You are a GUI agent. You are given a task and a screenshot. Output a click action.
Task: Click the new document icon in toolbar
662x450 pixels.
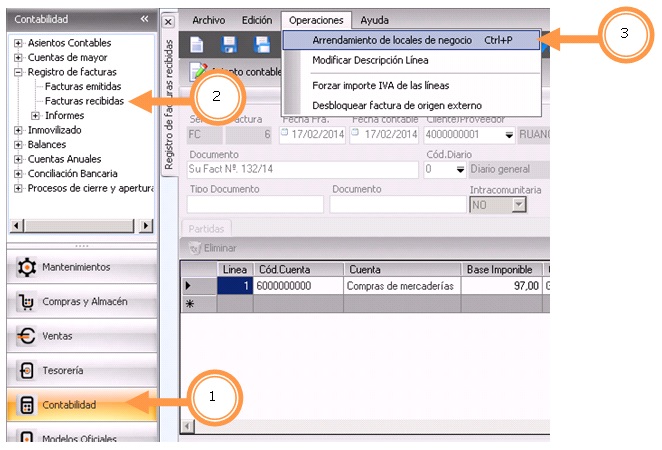click(x=198, y=44)
